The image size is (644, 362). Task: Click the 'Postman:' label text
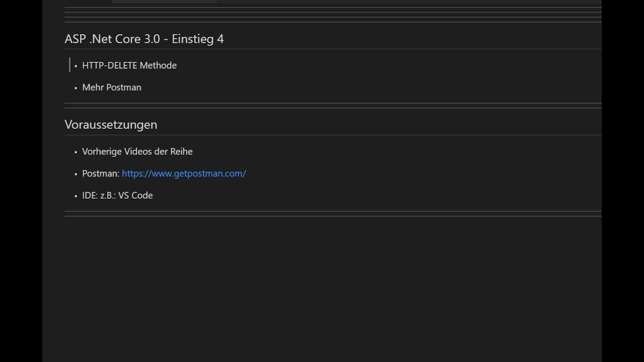[x=101, y=173]
